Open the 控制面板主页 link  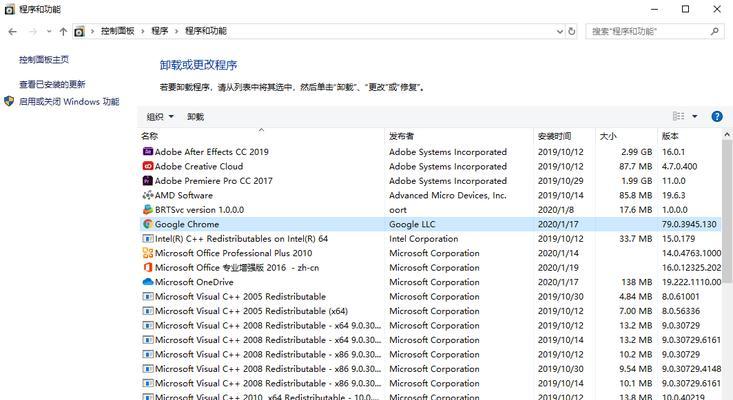pyautogui.click(x=44, y=59)
